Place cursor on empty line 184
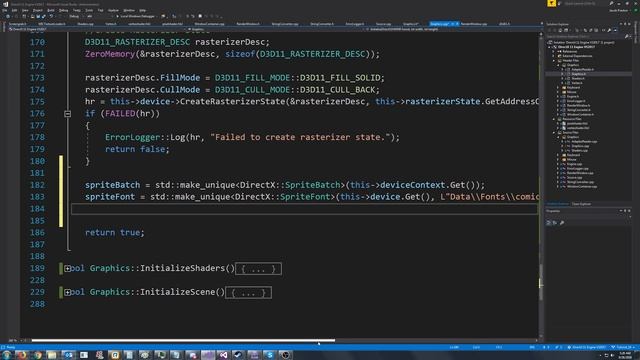This screenshot has height=360, width=640. coord(304,209)
